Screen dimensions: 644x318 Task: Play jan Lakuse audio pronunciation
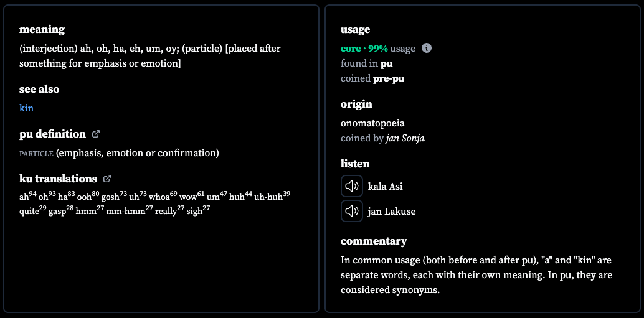click(351, 212)
